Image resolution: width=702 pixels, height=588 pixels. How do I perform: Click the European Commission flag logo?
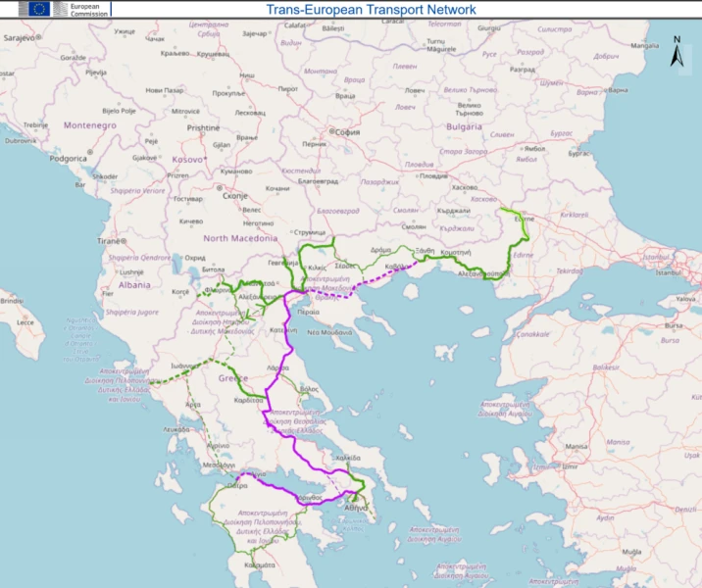(39, 9)
